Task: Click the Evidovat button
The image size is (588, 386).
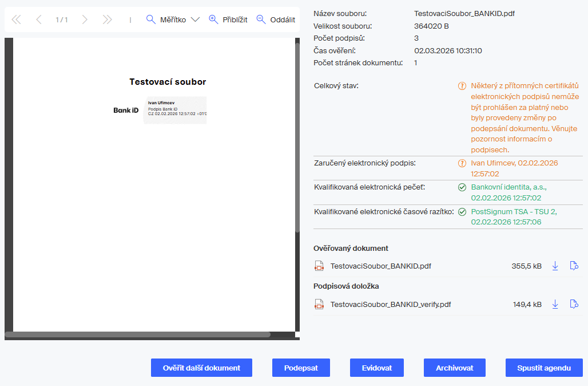Action: [x=377, y=368]
